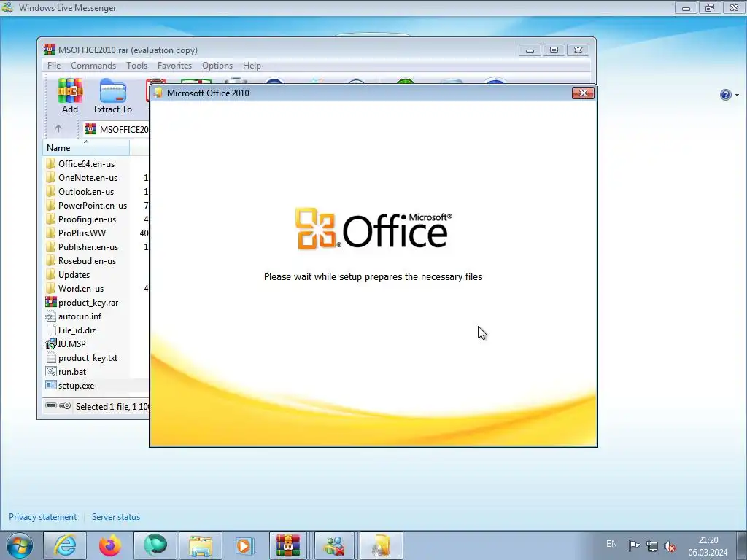
Task: Select the OneNote.en-us folder
Action: tap(88, 178)
